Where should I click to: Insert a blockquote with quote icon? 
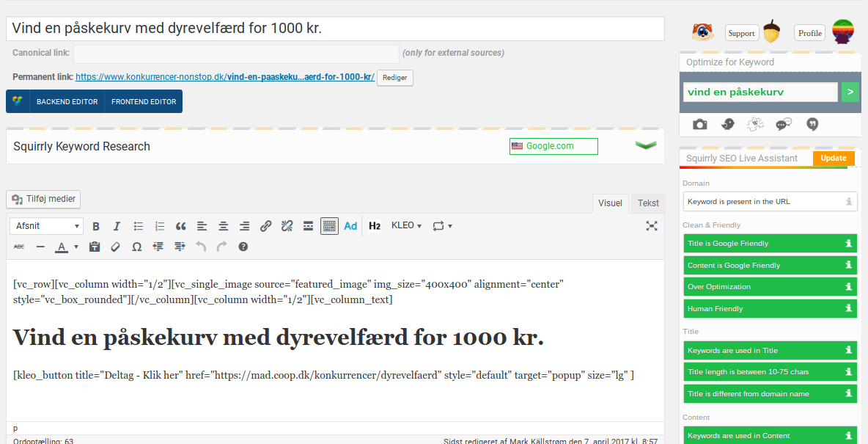(180, 226)
